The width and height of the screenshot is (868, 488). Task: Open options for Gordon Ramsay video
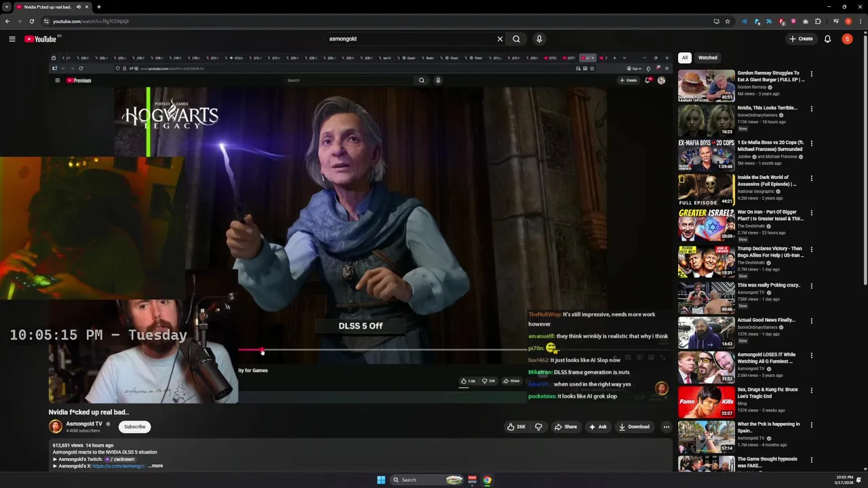tap(811, 74)
